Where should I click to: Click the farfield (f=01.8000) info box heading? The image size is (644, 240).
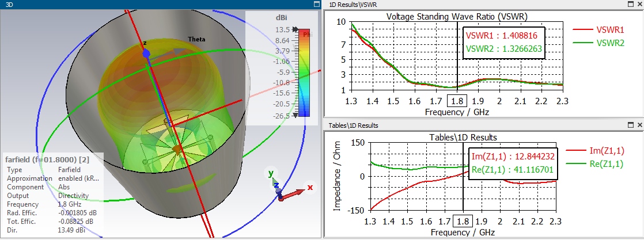coord(46,159)
